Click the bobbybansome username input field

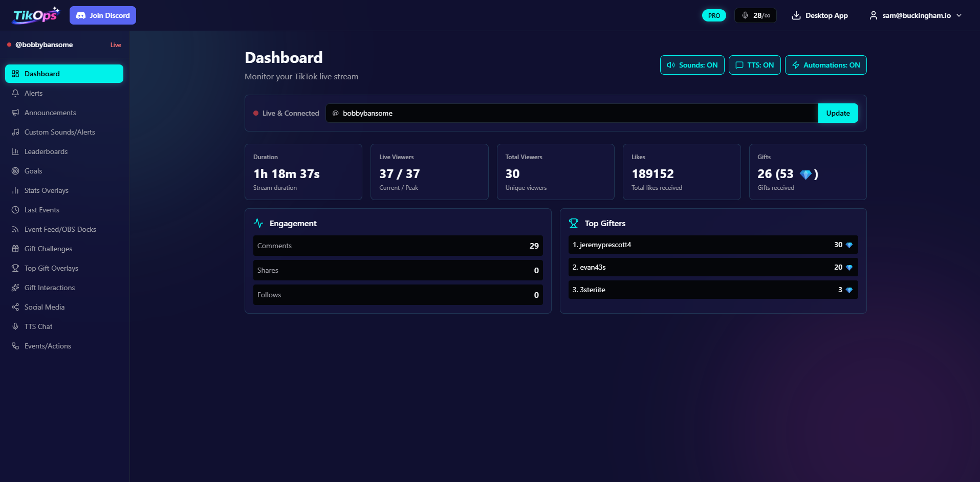pos(572,113)
